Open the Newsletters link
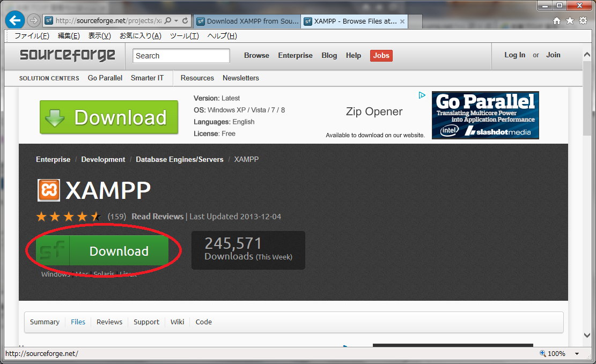Screen dimensions: 596x364 click(x=241, y=78)
